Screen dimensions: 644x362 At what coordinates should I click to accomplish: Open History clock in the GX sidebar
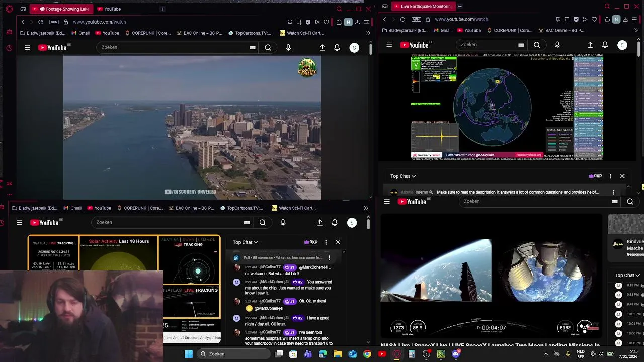9,48
